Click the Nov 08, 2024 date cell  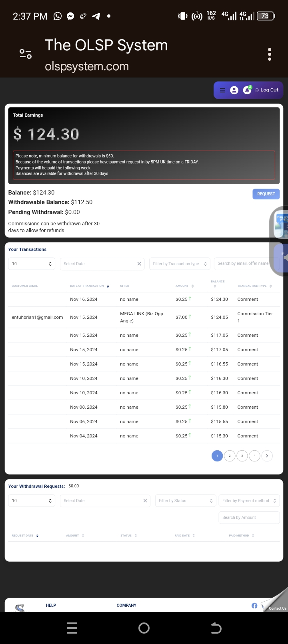click(x=84, y=407)
